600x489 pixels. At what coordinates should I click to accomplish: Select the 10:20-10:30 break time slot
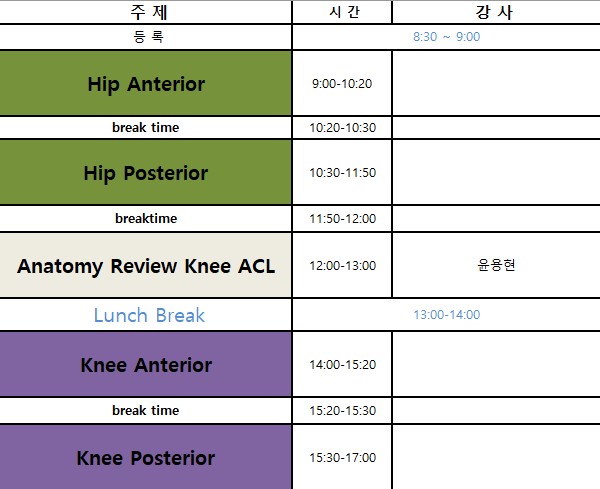[x=342, y=128]
